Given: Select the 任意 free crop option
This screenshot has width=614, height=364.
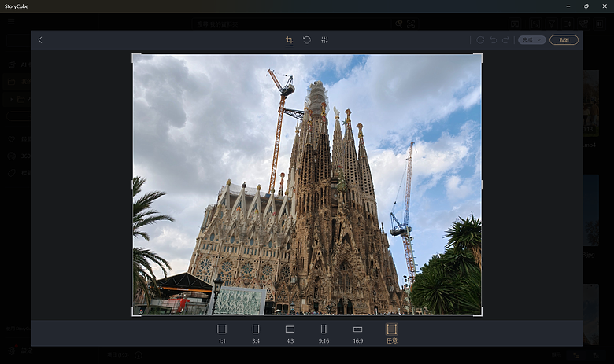Looking at the screenshot, I should pyautogui.click(x=392, y=333).
